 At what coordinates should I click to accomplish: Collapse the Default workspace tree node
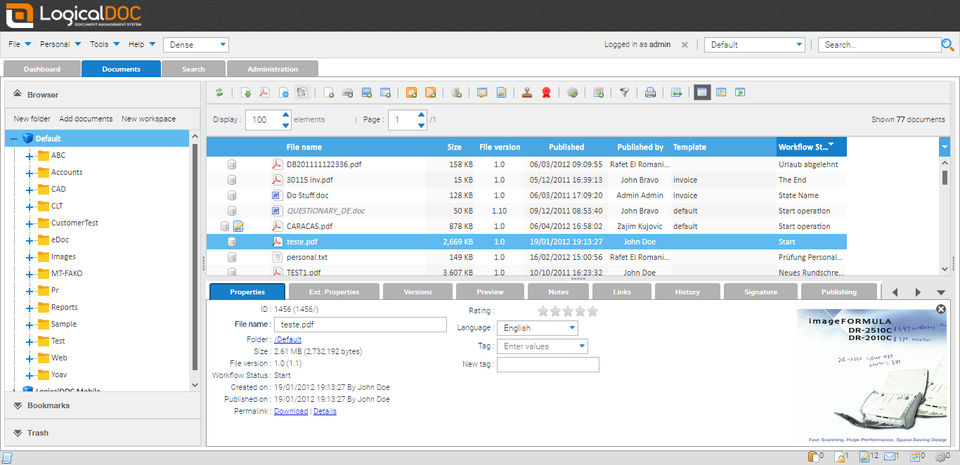pos(13,139)
